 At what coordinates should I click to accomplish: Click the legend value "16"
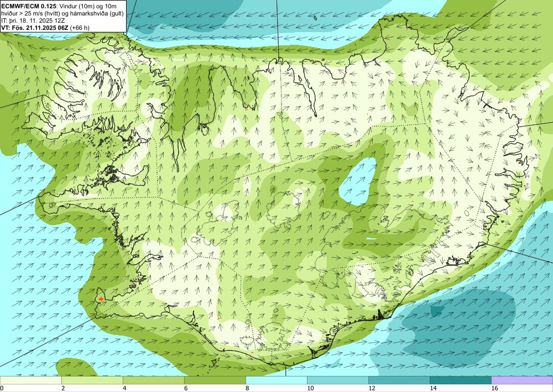click(x=494, y=389)
